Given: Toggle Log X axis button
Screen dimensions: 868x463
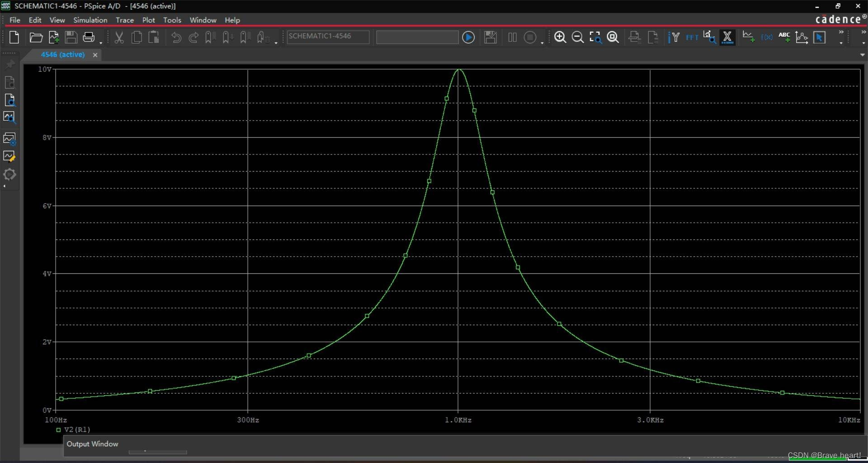Looking at the screenshot, I should coord(727,37).
